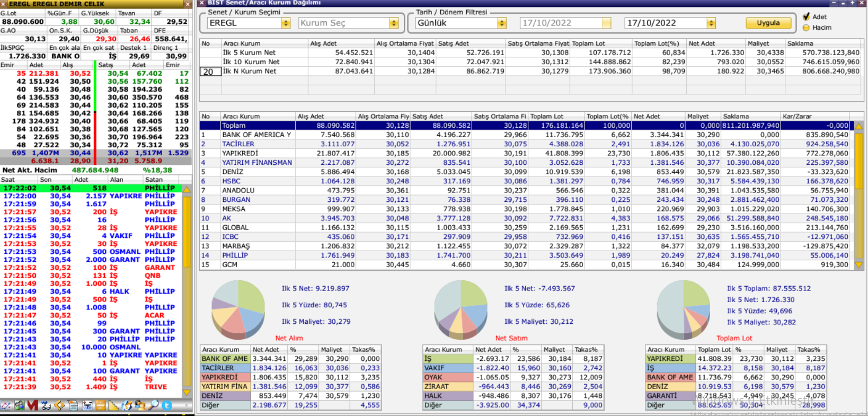The width and height of the screenshot is (868, 416).
Task: Click the 30,54 best ask price in order book
Action: [118, 74]
